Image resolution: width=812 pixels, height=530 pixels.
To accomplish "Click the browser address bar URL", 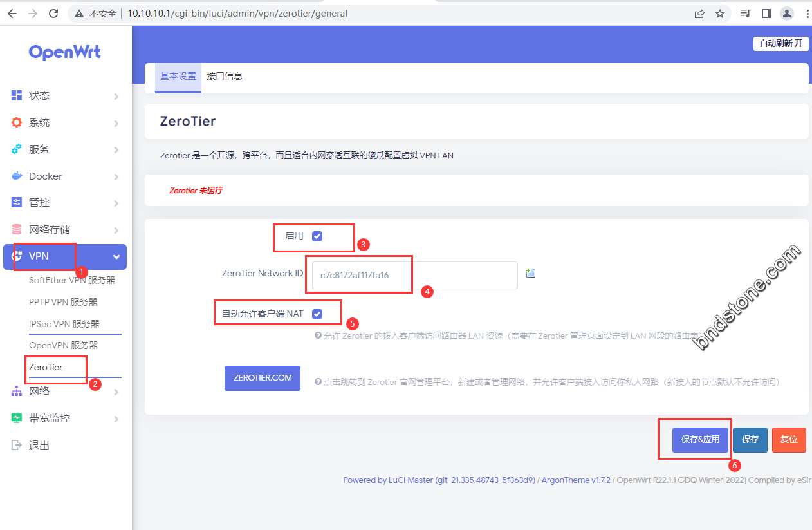I will 237,14.
